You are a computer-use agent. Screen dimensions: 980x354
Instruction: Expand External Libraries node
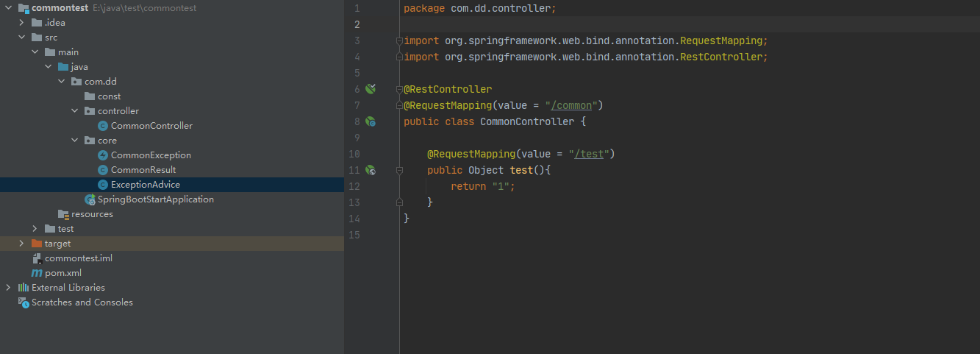8,288
